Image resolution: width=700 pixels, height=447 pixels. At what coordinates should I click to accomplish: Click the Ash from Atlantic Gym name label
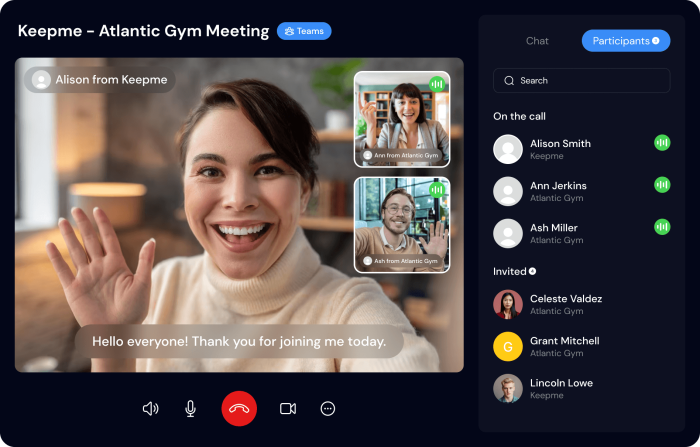402,261
